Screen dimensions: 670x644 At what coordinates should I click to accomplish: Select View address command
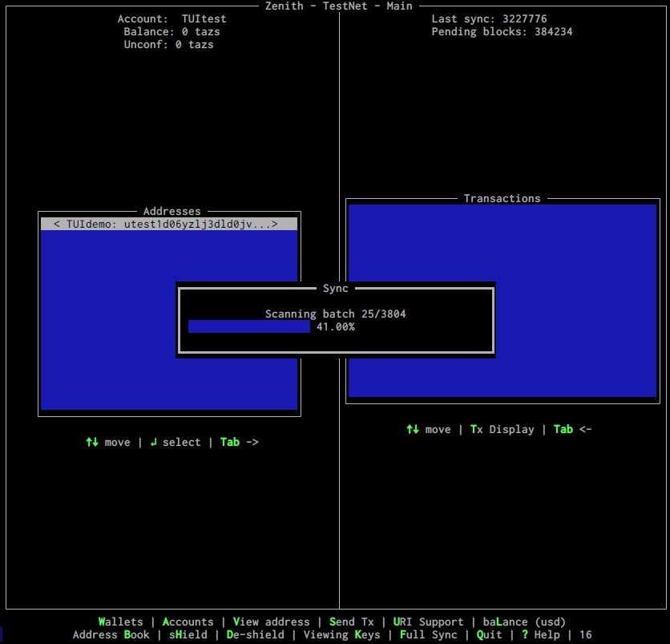coord(271,622)
